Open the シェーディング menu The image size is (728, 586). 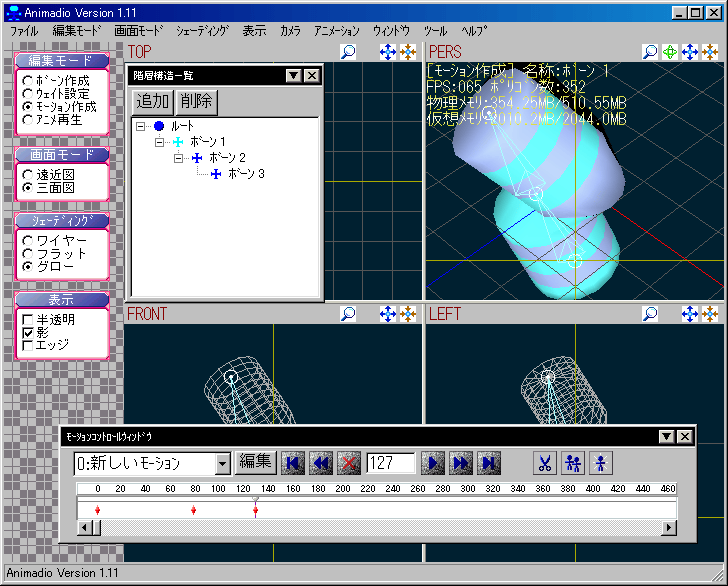pyautogui.click(x=202, y=31)
